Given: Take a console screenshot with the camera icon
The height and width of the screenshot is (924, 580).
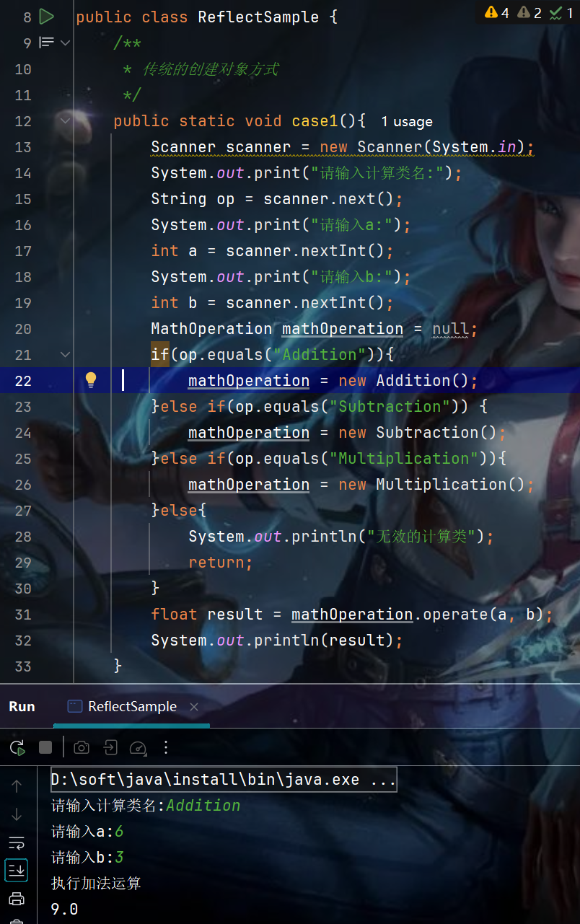Looking at the screenshot, I should coord(81,747).
